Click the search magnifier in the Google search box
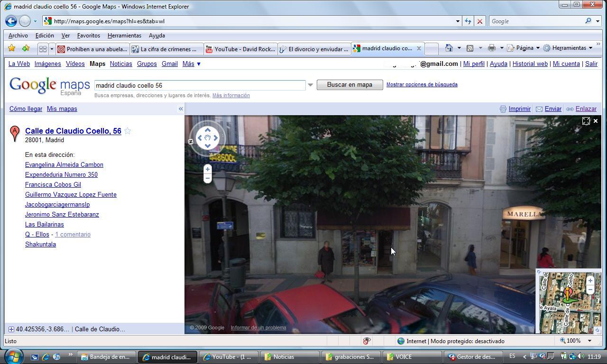 588,21
